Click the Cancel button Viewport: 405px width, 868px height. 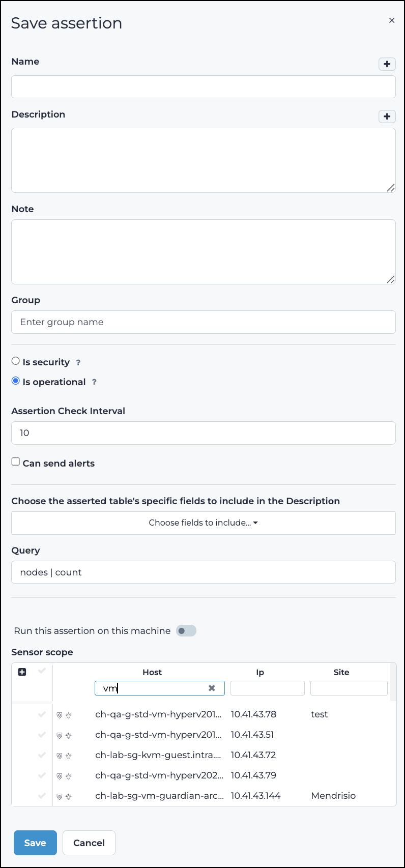(x=89, y=843)
